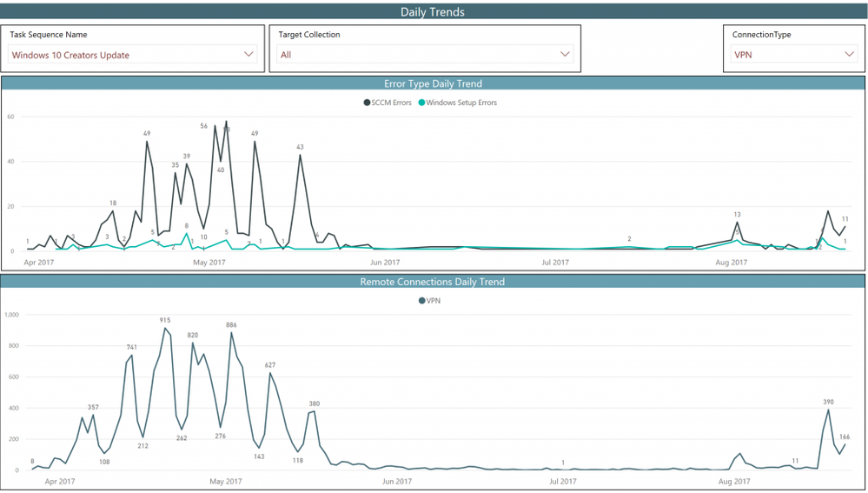Click the 'Target Collection' label
The width and height of the screenshot is (868, 493).
(x=309, y=34)
